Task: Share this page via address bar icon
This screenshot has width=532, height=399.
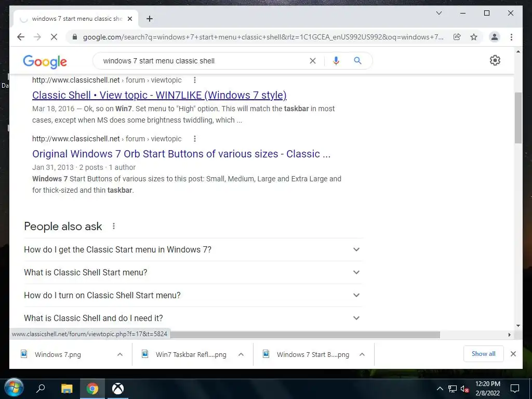Action: [x=457, y=37]
